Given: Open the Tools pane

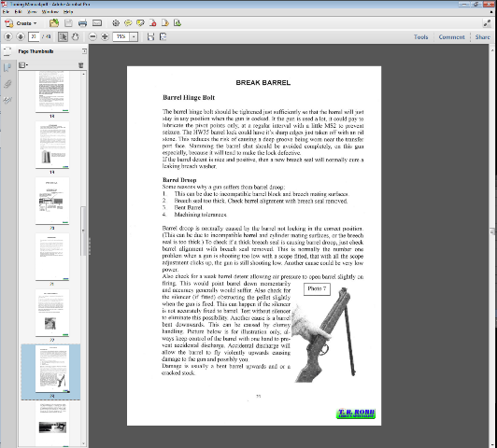Looking at the screenshot, I should [x=420, y=37].
